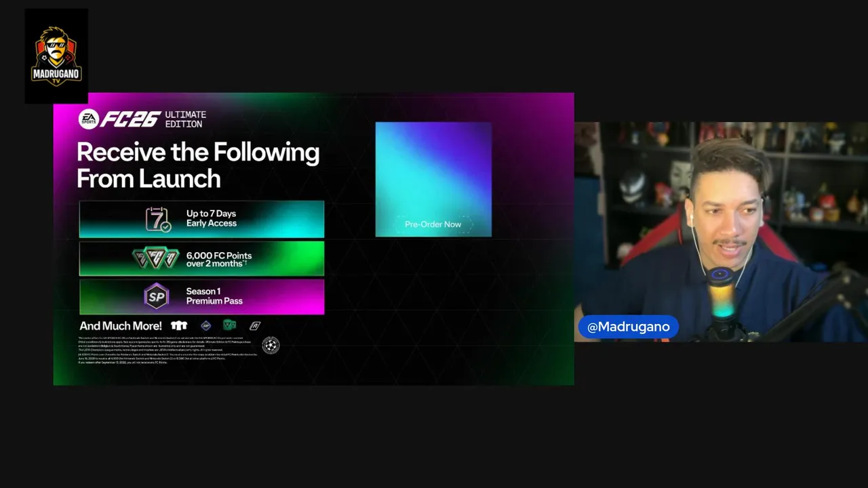This screenshot has height=488, width=868.
Task: Click the three jerseys kits icon
Action: coord(179,326)
